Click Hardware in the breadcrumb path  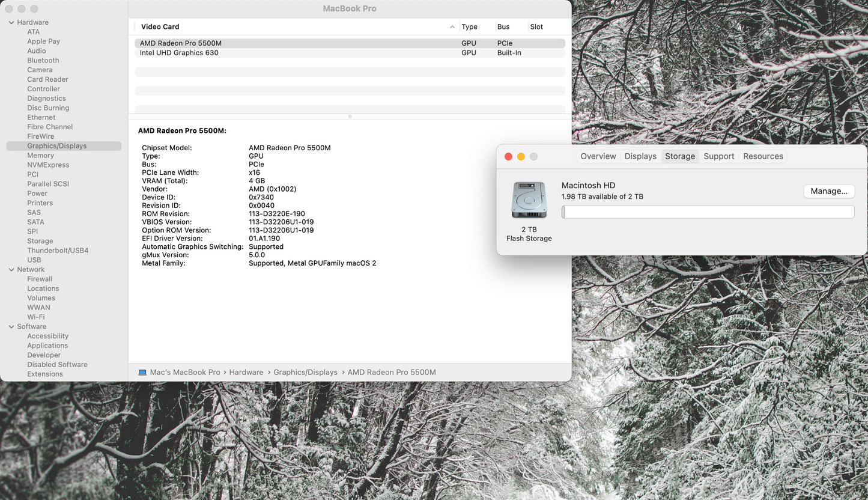[246, 372]
